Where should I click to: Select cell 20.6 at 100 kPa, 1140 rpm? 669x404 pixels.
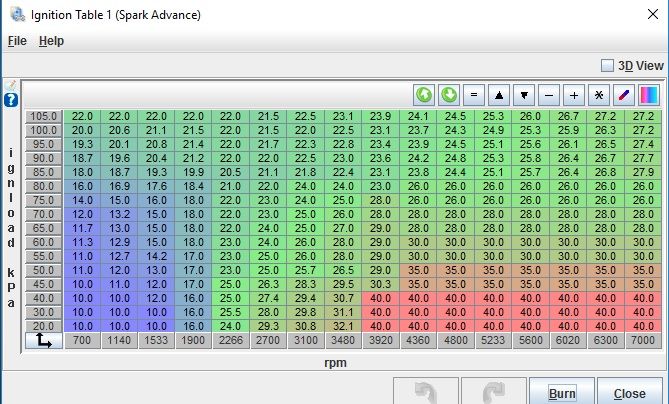(x=119, y=130)
